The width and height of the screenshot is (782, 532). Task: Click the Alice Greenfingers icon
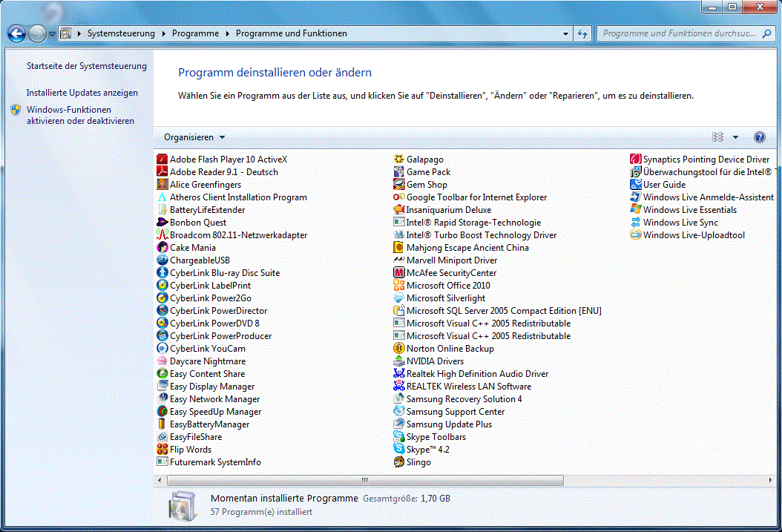pyautogui.click(x=162, y=185)
